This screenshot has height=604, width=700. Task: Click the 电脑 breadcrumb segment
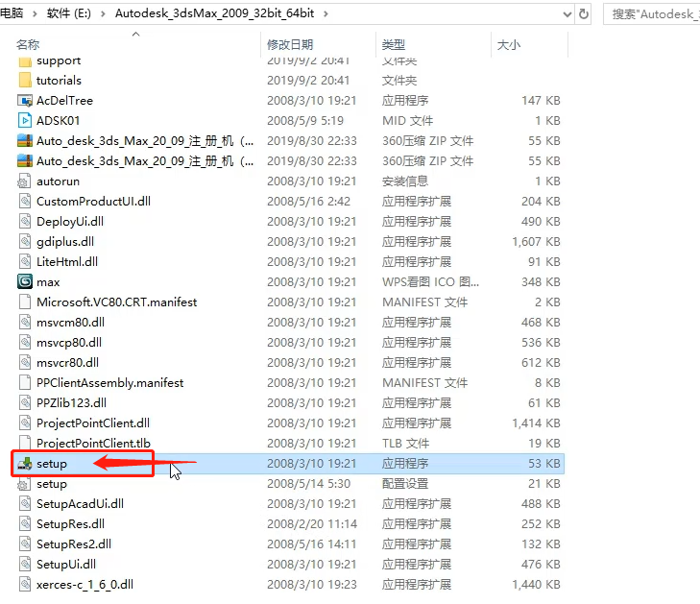click(x=12, y=13)
